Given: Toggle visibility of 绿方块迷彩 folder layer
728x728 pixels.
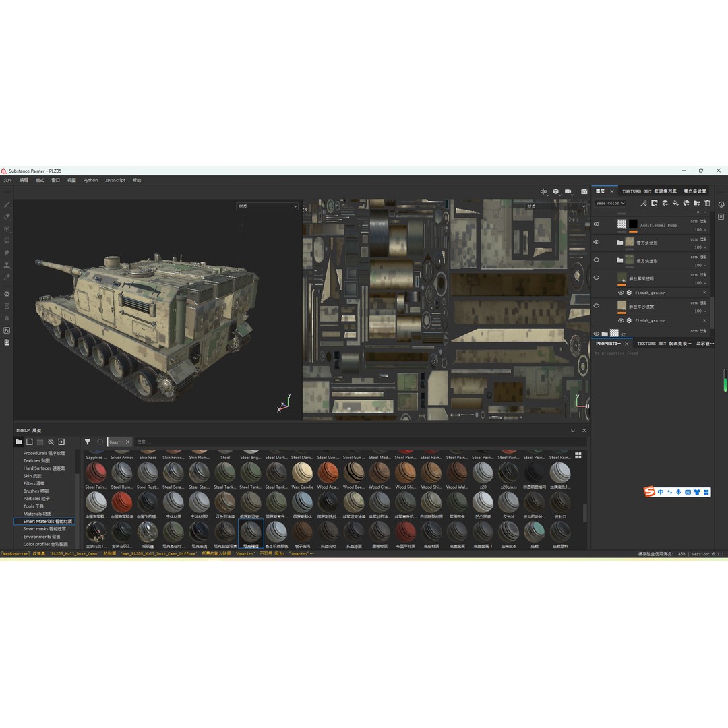Looking at the screenshot, I should pyautogui.click(x=597, y=260).
